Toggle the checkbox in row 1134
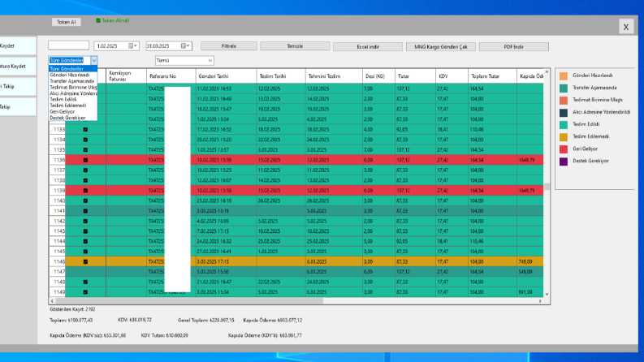644x362 pixels. [85, 140]
